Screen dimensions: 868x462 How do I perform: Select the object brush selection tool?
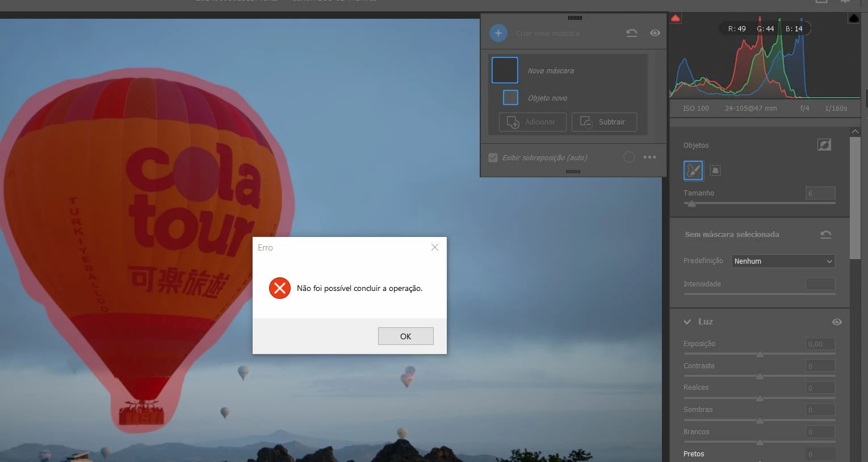pos(693,170)
